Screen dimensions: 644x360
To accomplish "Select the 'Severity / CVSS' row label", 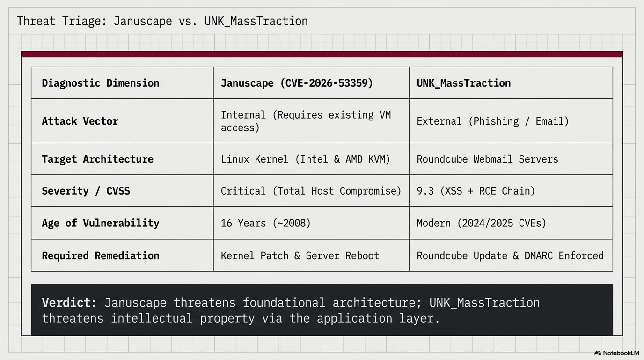I will point(86,191).
